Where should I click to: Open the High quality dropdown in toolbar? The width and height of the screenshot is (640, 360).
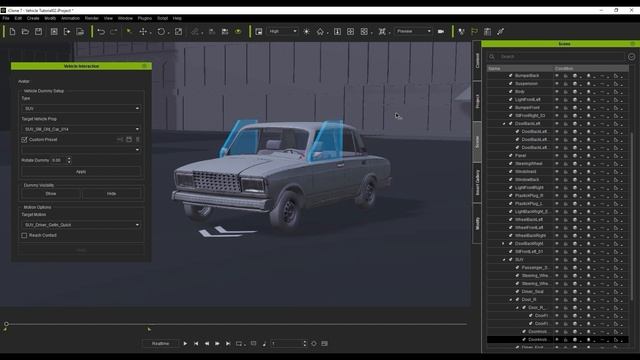[x=282, y=31]
